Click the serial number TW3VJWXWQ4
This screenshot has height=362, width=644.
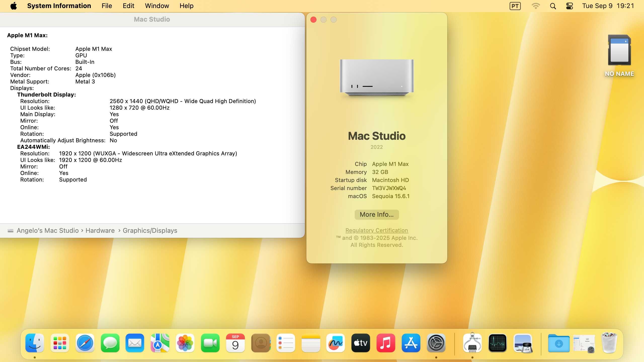(389, 188)
